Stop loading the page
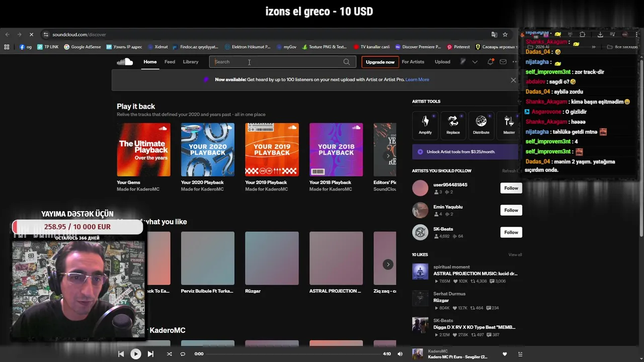This screenshot has width=644, height=362. coord(31,35)
